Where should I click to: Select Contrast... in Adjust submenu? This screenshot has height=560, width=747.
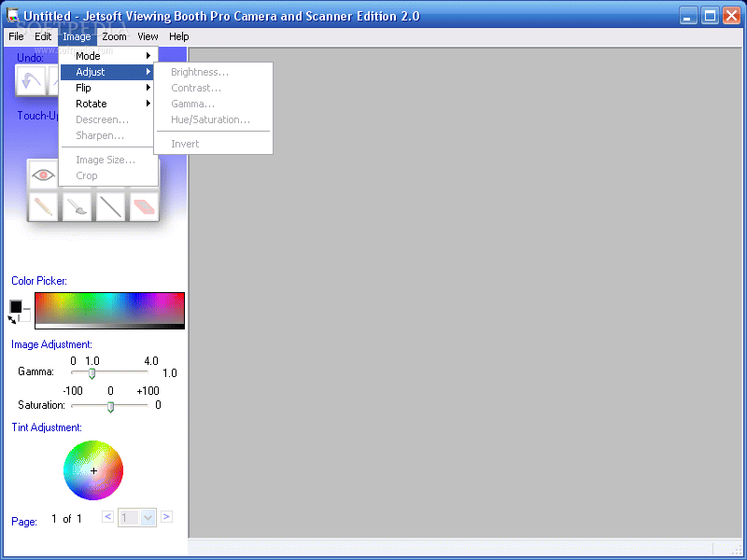coord(214,88)
